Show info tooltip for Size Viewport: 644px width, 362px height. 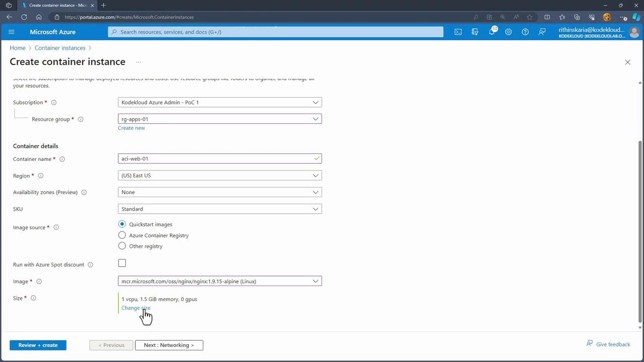[33, 298]
